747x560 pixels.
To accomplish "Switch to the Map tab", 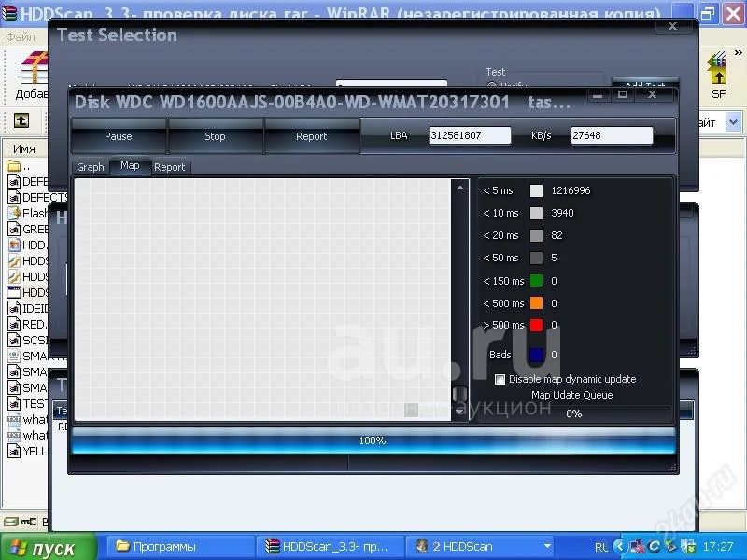I will point(130,166).
